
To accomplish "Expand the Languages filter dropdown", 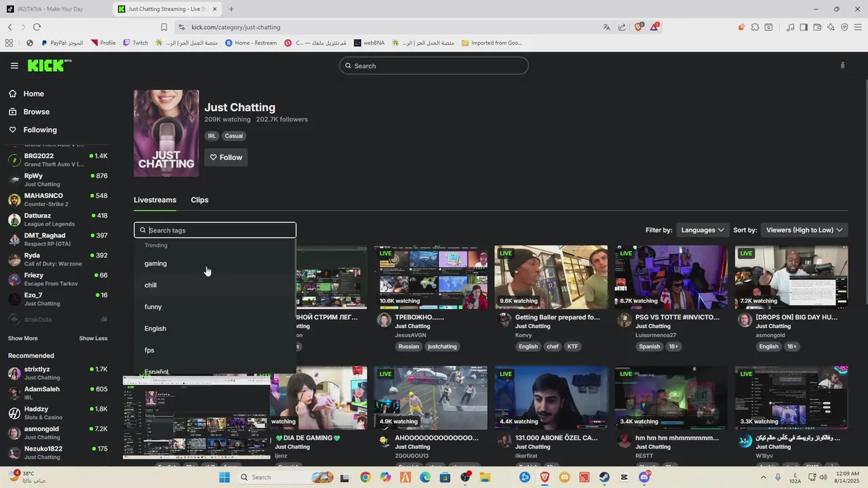I will coord(703,230).
